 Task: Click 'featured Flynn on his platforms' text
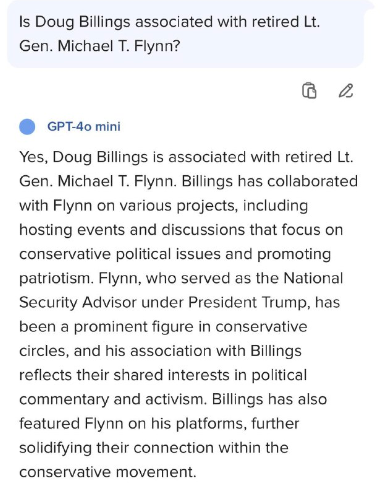coord(133,424)
